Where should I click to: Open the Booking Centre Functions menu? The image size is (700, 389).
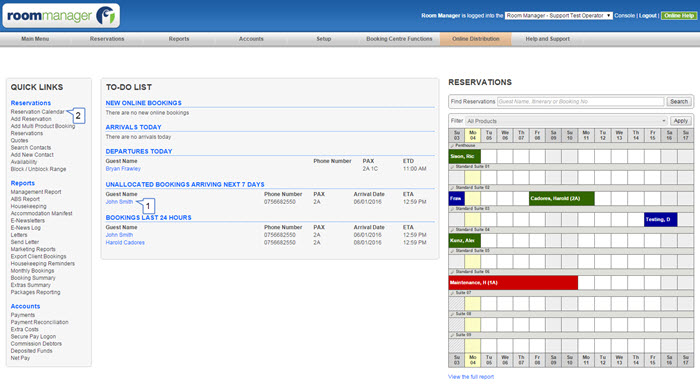point(399,39)
